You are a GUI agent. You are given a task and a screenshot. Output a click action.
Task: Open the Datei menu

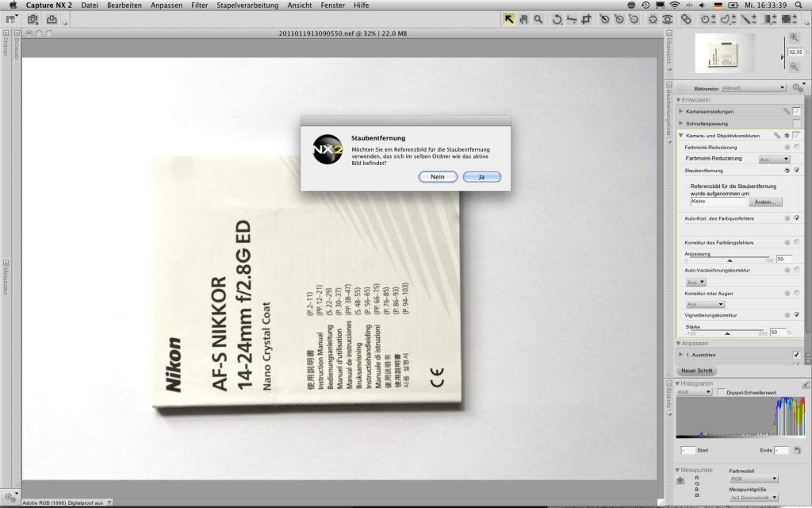coord(90,6)
